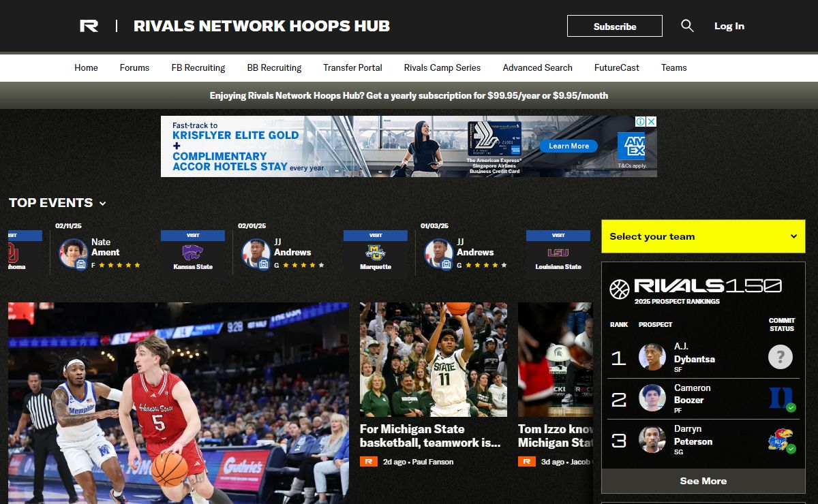
Task: Click the 2025 Prospect Rankings title
Action: [677, 301]
